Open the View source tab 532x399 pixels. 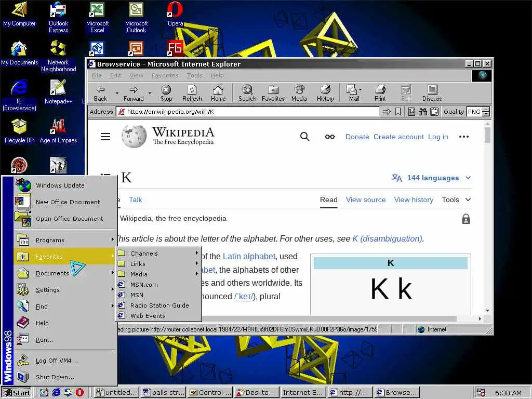click(366, 199)
